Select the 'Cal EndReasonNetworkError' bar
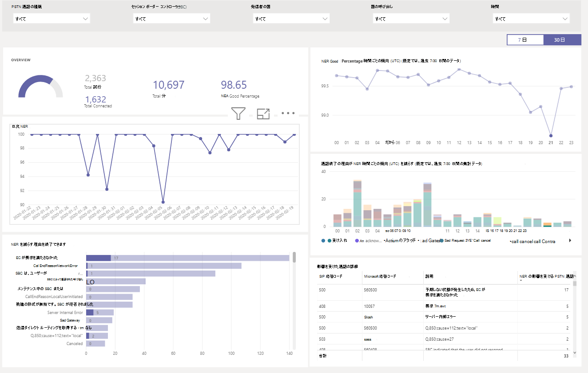 (x=163, y=266)
